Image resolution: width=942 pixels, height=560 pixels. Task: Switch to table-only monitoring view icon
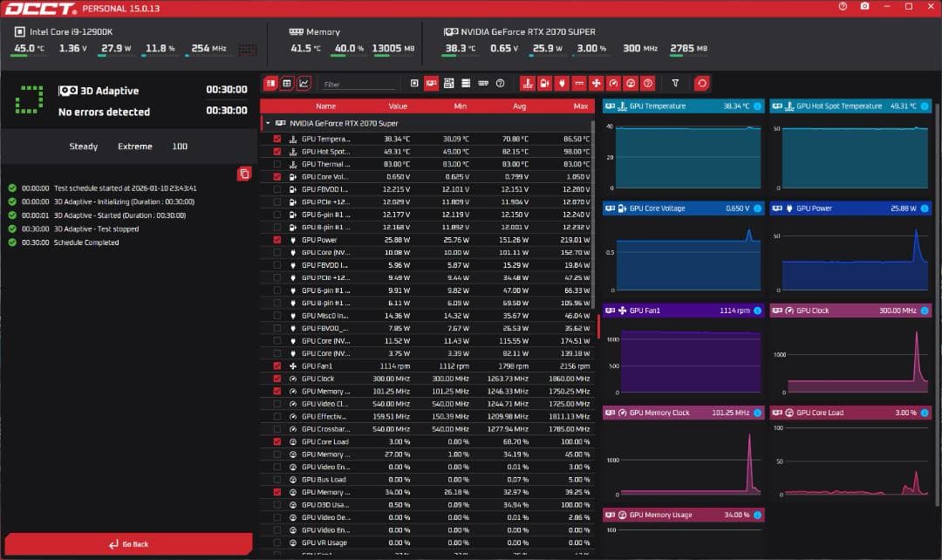click(287, 84)
